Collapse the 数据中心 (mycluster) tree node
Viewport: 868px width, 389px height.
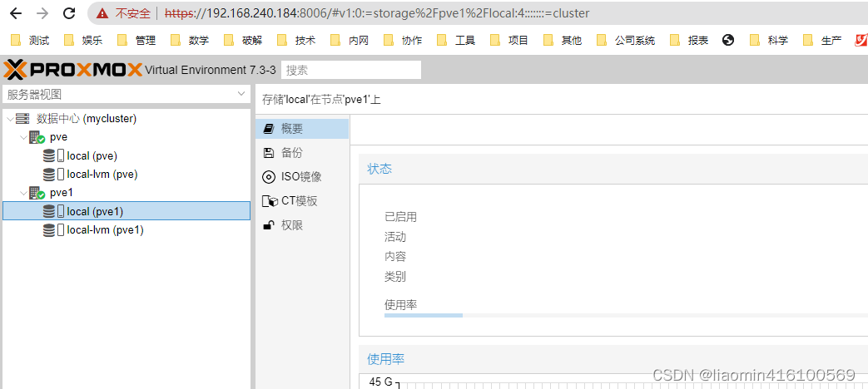click(11, 118)
